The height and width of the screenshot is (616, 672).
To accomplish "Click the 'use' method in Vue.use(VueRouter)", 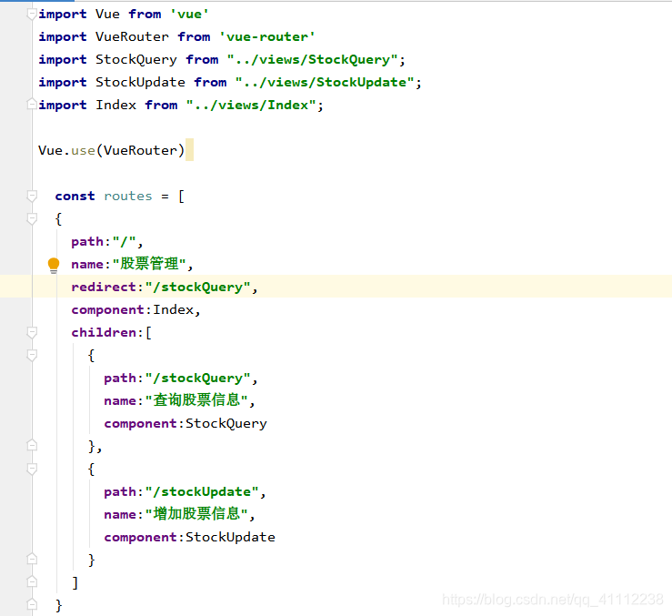I will tap(83, 150).
